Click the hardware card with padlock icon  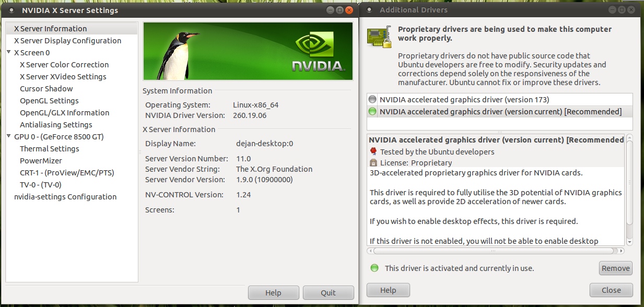click(380, 38)
